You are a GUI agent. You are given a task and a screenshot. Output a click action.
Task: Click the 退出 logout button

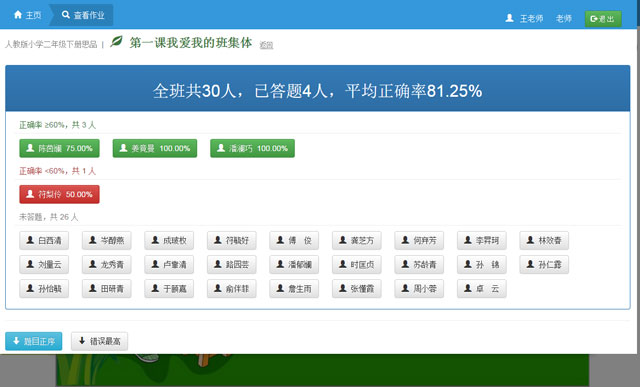coord(603,19)
